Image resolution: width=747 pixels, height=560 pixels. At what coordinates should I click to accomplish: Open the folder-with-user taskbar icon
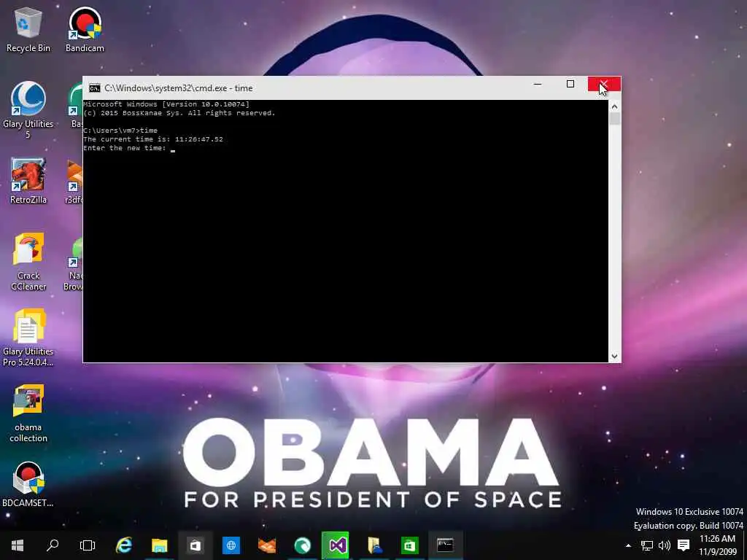coord(374,545)
